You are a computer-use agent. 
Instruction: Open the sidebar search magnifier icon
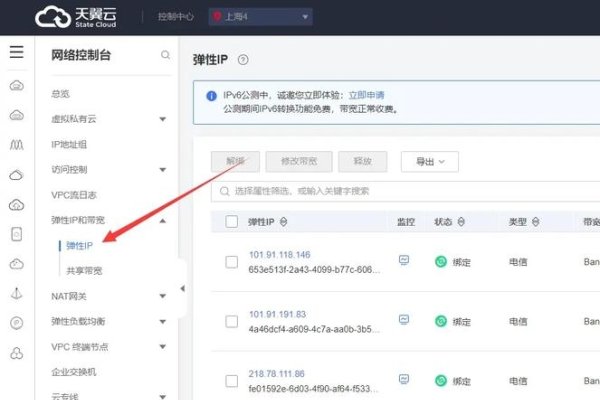click(165, 55)
